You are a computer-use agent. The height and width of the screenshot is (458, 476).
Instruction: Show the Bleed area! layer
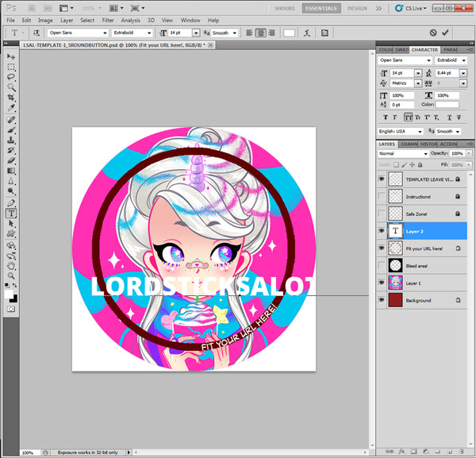382,266
